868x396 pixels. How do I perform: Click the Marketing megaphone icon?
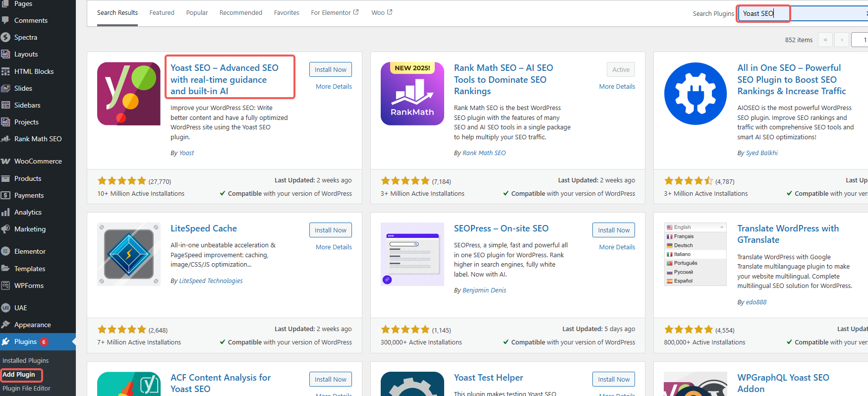pos(5,229)
